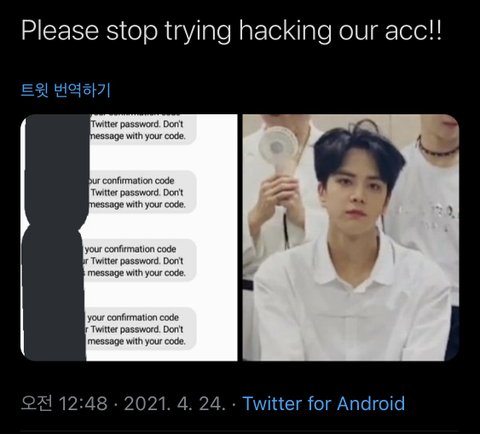Open the photo of the man in white shirt

pyautogui.click(x=351, y=237)
